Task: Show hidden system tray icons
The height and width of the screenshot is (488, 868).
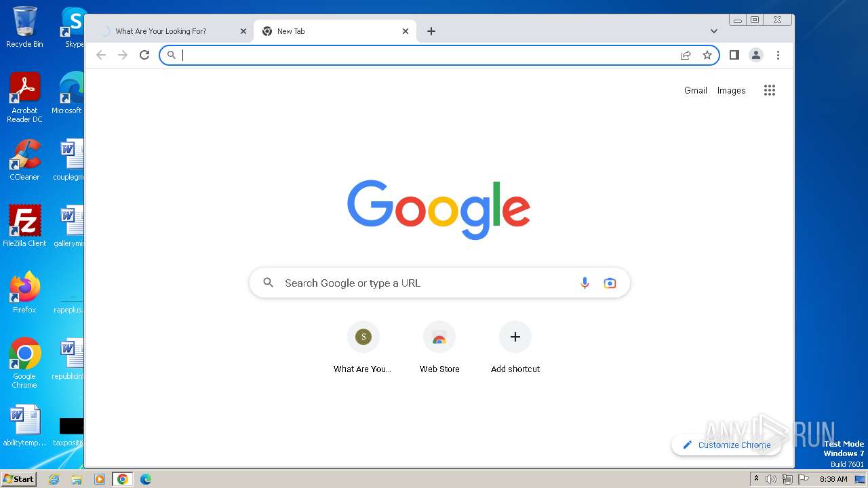Action: [757, 479]
